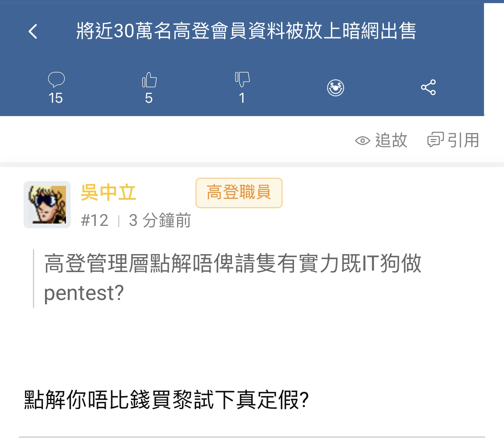Image resolution: width=504 pixels, height=440 pixels.
Task: Toggle 追故 follow-story eye option
Action: (x=381, y=140)
